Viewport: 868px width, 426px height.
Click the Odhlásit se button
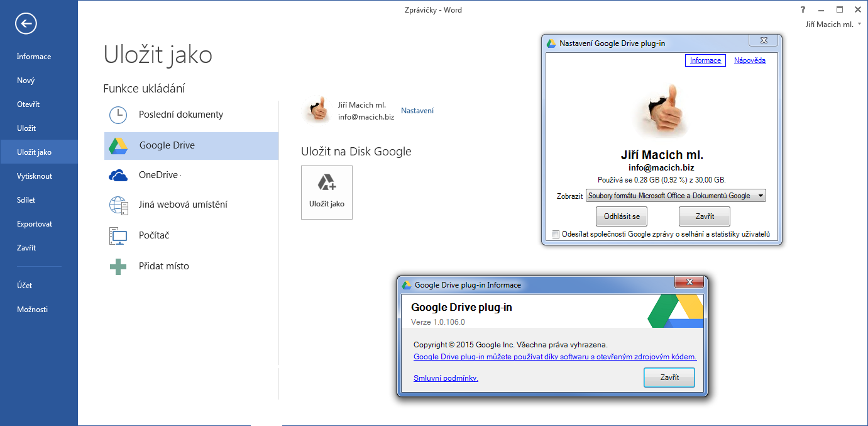(x=621, y=216)
